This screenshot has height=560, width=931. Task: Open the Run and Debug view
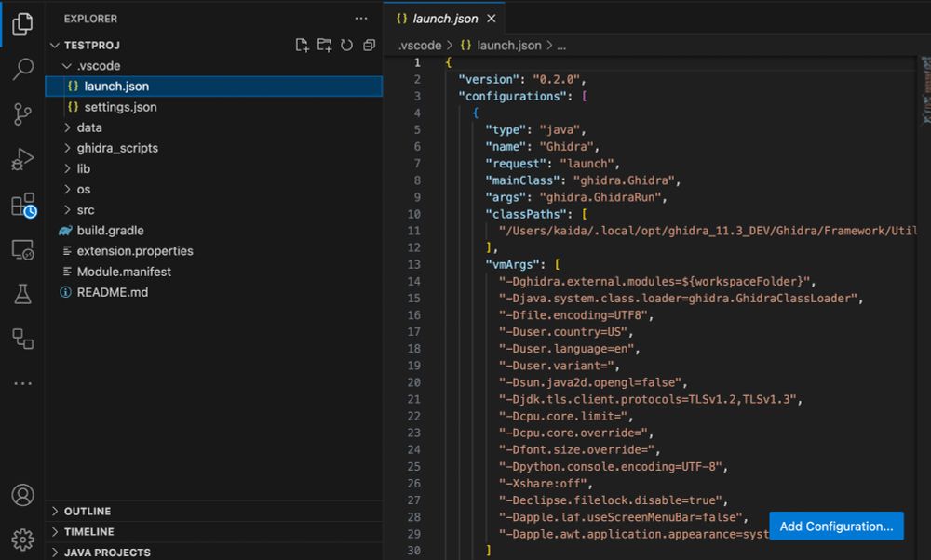pyautogui.click(x=22, y=159)
